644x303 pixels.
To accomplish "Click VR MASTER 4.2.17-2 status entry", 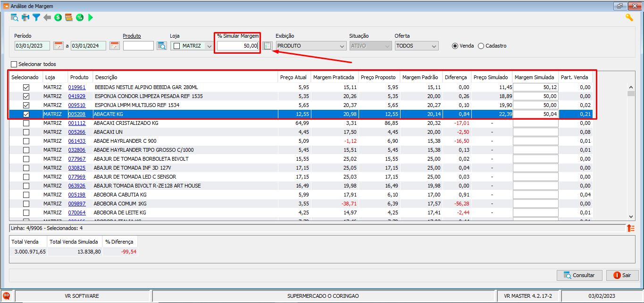I will tap(528, 296).
